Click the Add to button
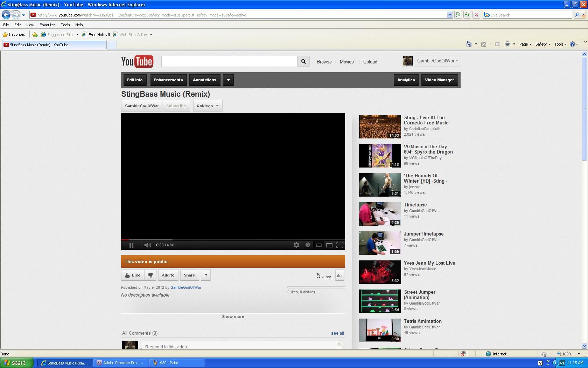Viewport: 588px width, 368px height. pos(168,275)
